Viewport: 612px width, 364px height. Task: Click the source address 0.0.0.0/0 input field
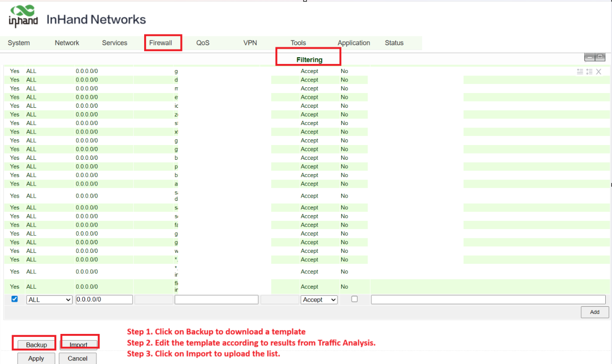104,300
